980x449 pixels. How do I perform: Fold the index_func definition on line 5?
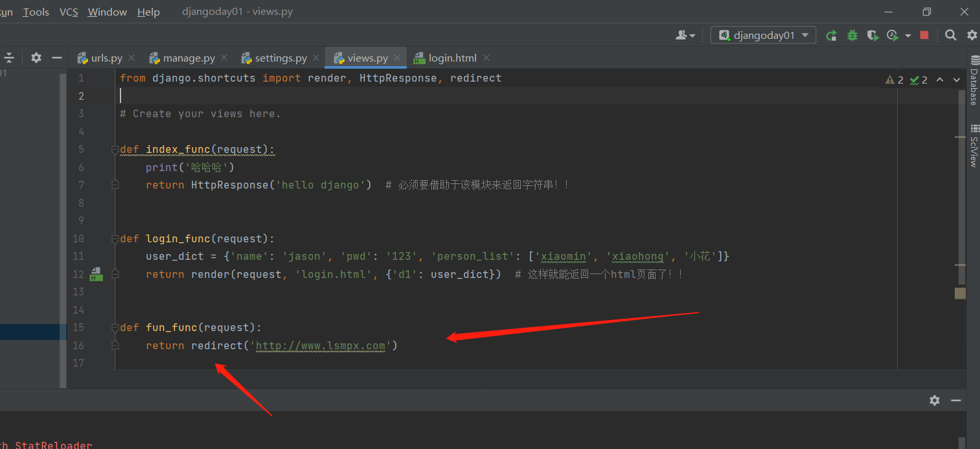pos(115,150)
